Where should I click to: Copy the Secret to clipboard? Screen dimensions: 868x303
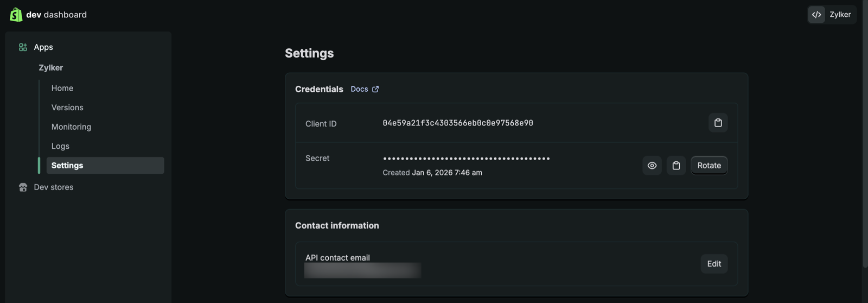pyautogui.click(x=676, y=166)
